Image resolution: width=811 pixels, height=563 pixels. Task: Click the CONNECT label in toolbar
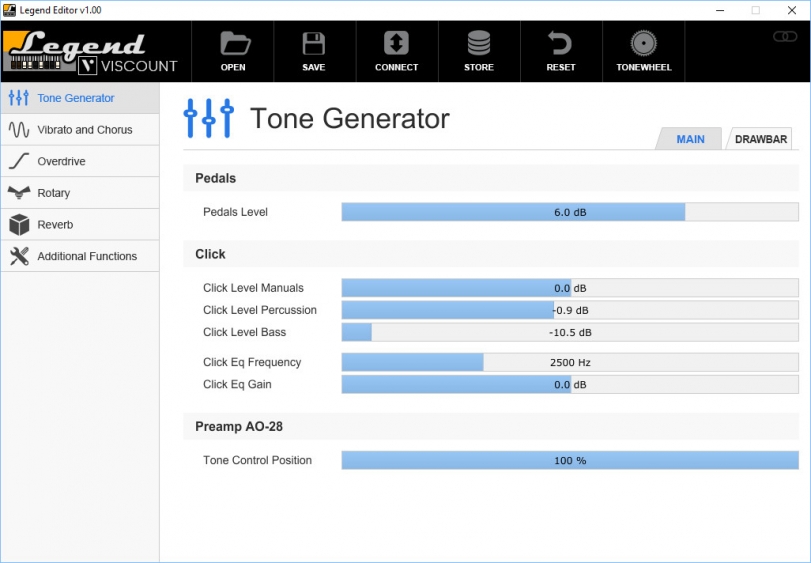tap(397, 67)
